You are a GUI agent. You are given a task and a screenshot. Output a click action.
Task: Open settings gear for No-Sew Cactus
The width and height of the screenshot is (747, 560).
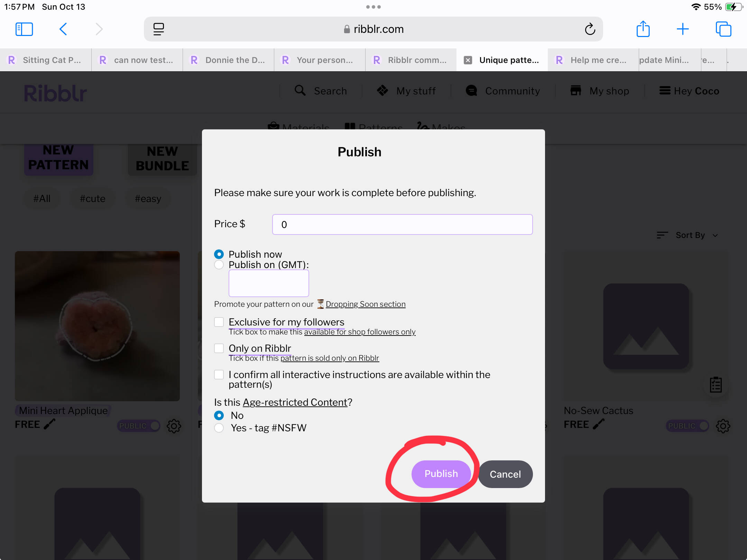pos(723,426)
